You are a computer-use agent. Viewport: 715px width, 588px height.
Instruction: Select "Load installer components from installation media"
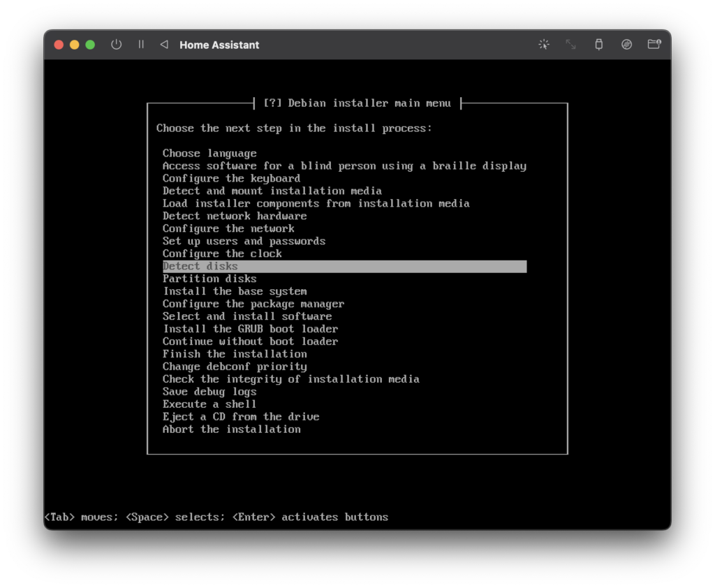(x=345, y=203)
